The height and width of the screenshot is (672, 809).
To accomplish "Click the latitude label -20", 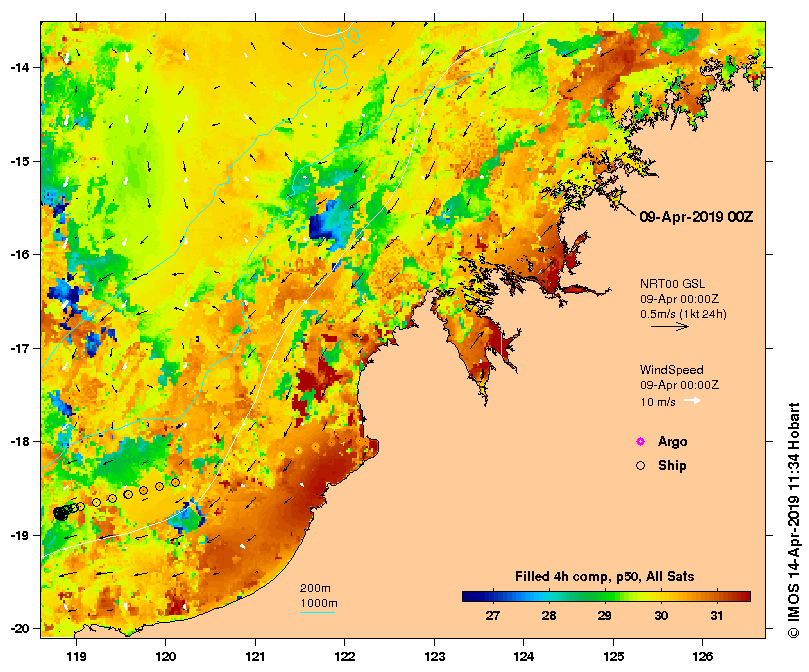I will click(20, 629).
